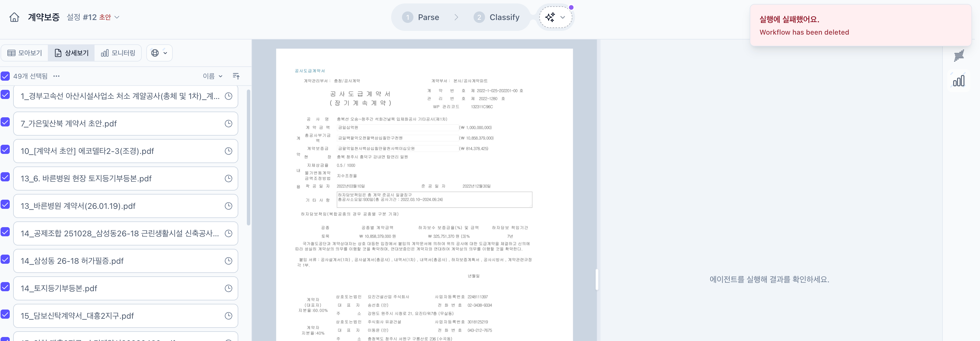This screenshot has height=341, width=980.
Task: Click the clock icon on 14_공제조합 251028 file
Action: click(228, 233)
